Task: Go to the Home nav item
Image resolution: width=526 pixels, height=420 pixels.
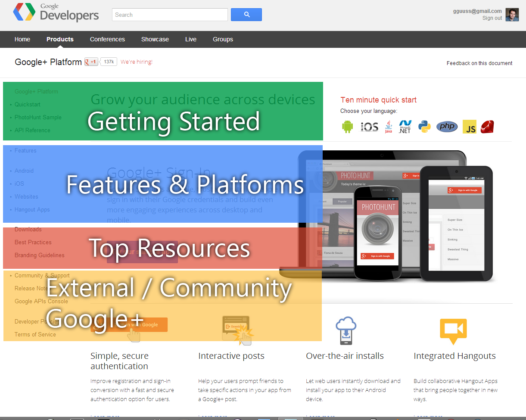Action: click(22, 39)
